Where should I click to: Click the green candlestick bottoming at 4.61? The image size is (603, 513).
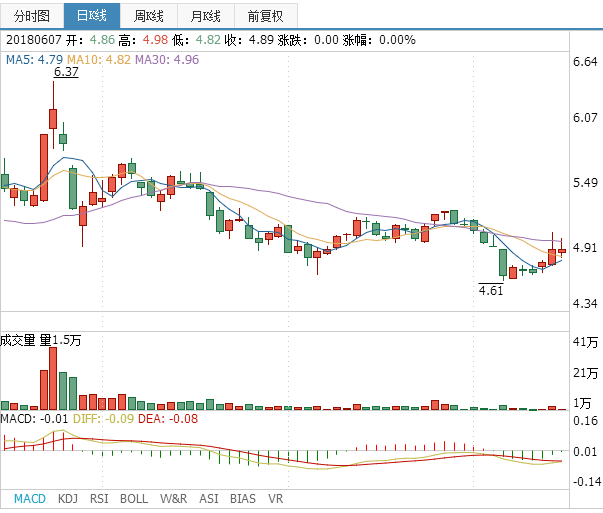coord(503,263)
